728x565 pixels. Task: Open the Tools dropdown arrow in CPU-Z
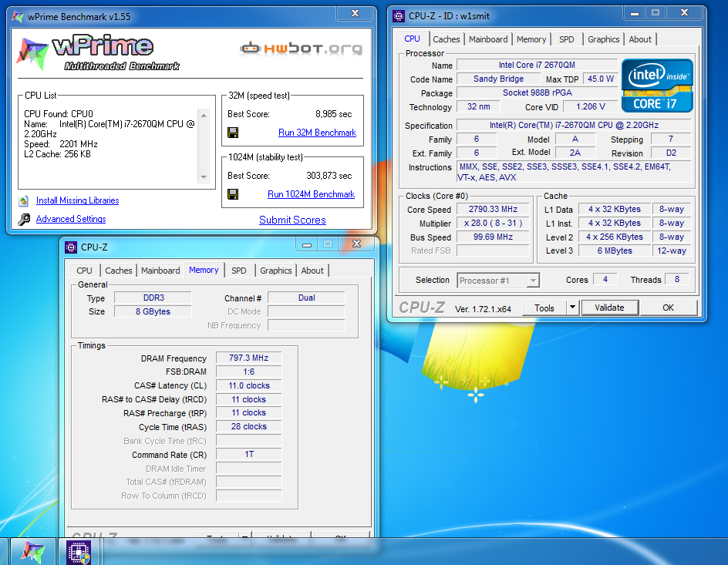(x=572, y=308)
